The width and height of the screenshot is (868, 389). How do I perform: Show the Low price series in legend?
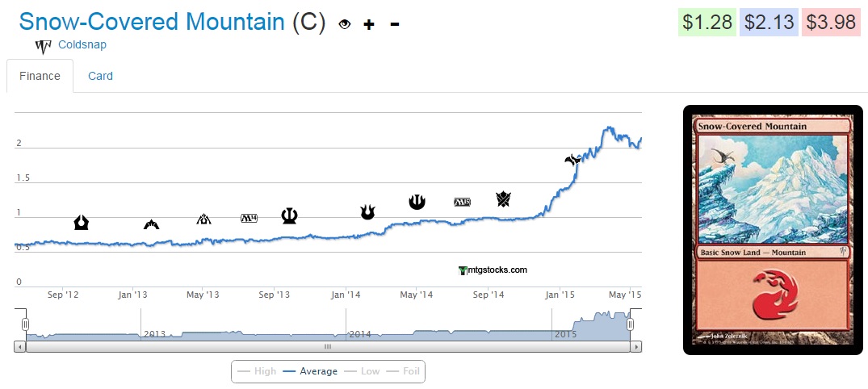click(x=363, y=371)
